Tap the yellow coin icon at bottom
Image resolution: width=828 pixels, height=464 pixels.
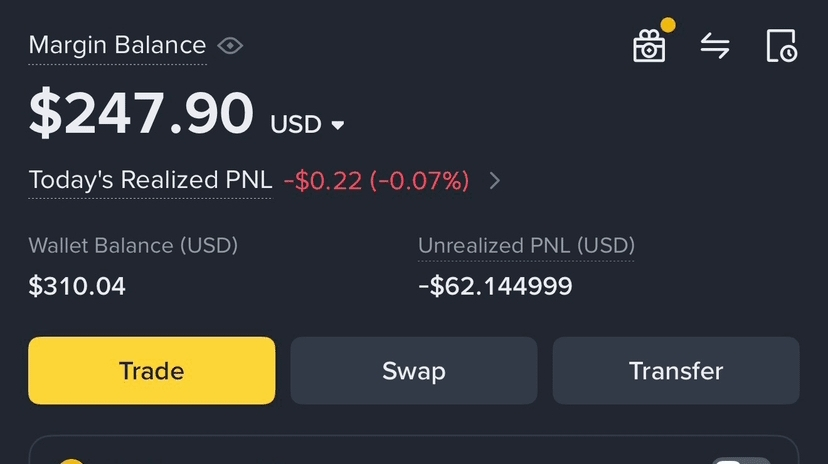point(70,461)
